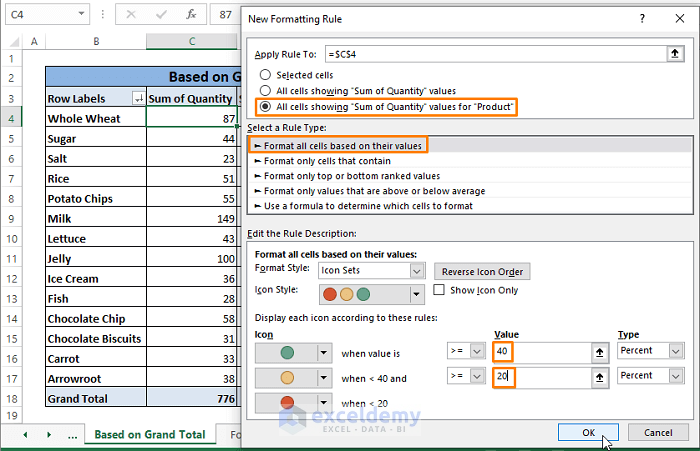The width and height of the screenshot is (700, 451).
Task: Click the Whole Wheat cell
Action: pyautogui.click(x=96, y=118)
